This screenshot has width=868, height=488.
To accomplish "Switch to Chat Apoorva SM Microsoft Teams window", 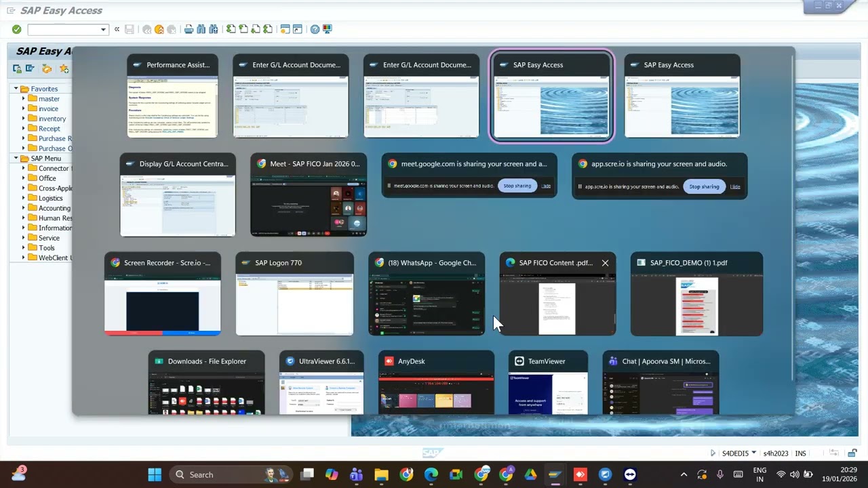I will 660,383.
